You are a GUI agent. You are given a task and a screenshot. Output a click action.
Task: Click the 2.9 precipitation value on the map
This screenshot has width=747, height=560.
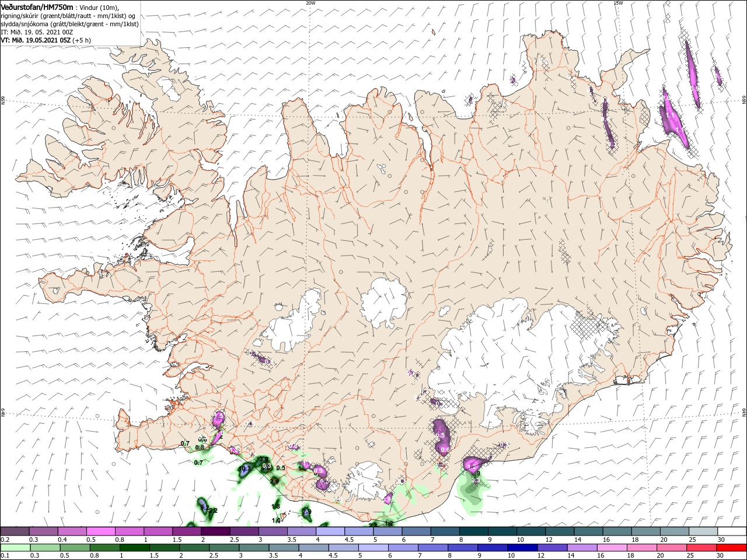click(x=274, y=481)
